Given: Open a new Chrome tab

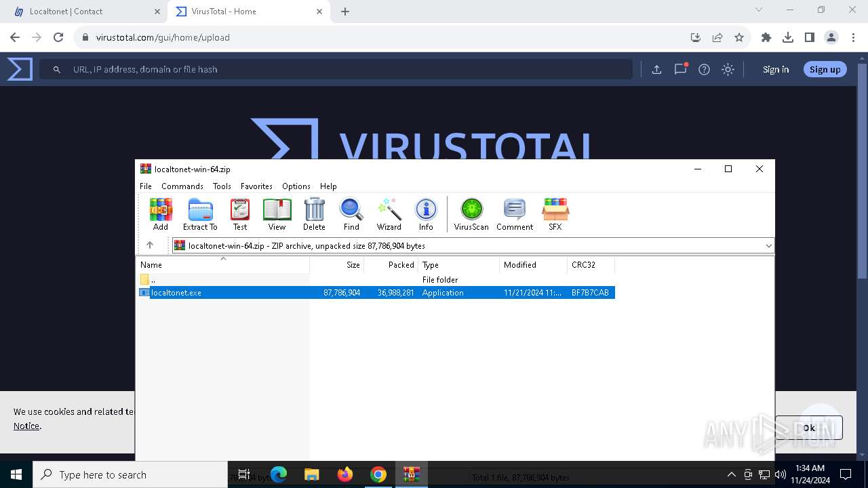Looking at the screenshot, I should point(345,12).
